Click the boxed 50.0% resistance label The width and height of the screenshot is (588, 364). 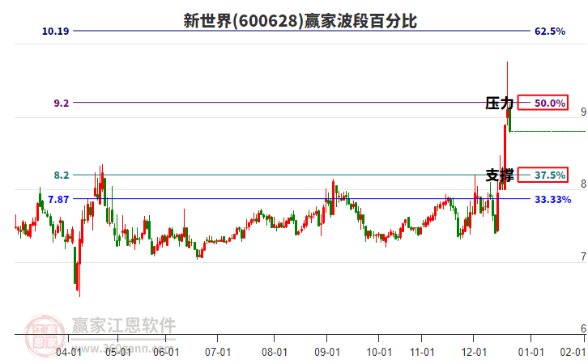click(x=543, y=103)
